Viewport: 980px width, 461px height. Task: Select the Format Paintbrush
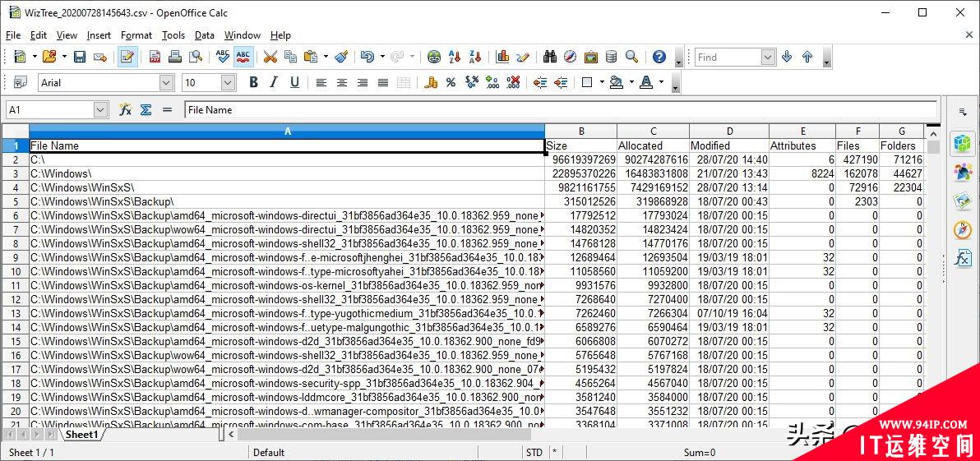click(x=341, y=57)
